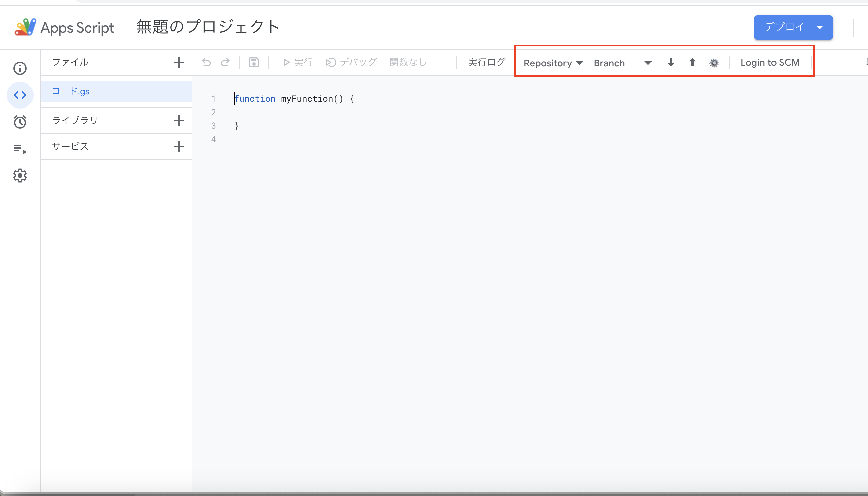Image resolution: width=868 pixels, height=496 pixels.
Task: View the project executions list
Action: coord(20,148)
